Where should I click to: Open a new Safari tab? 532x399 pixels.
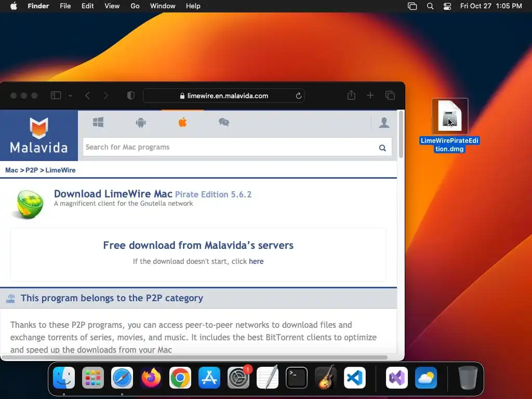(370, 96)
